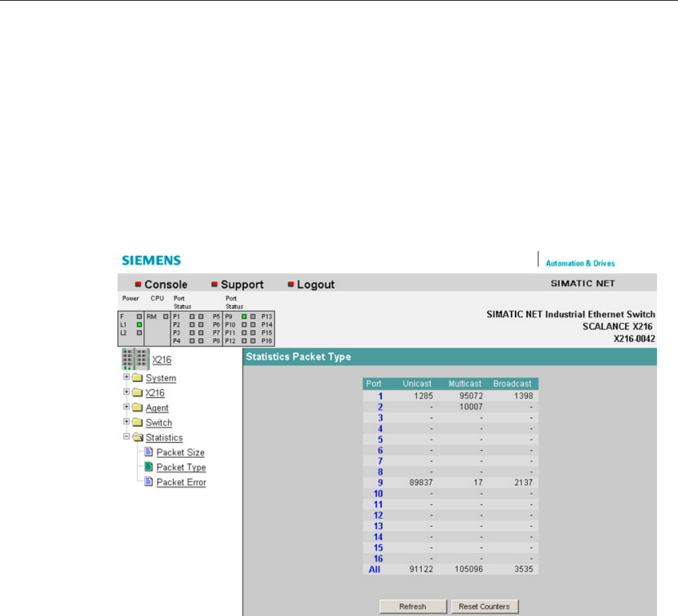Open the Switch link in tree
This screenshot has width=678, height=616.
point(159,422)
